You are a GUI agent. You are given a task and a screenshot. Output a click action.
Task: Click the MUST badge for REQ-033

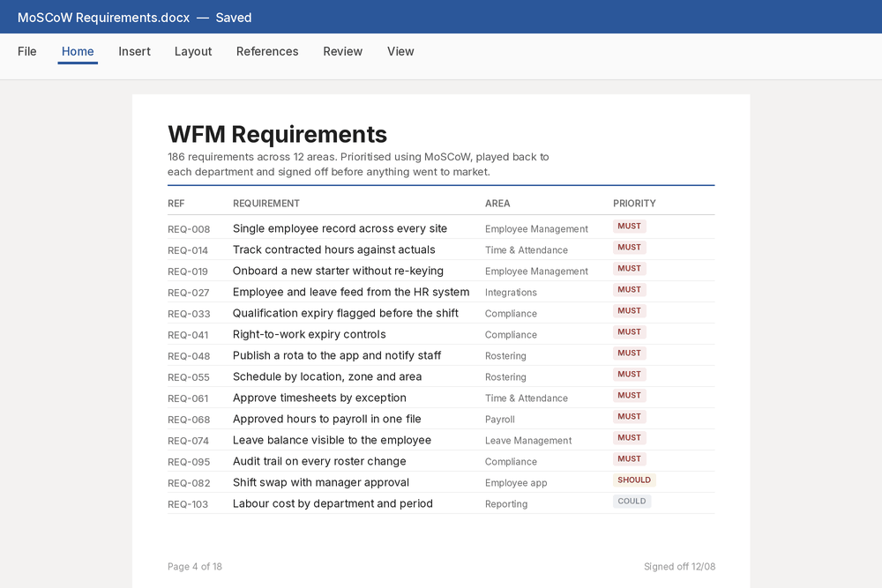pyautogui.click(x=630, y=311)
